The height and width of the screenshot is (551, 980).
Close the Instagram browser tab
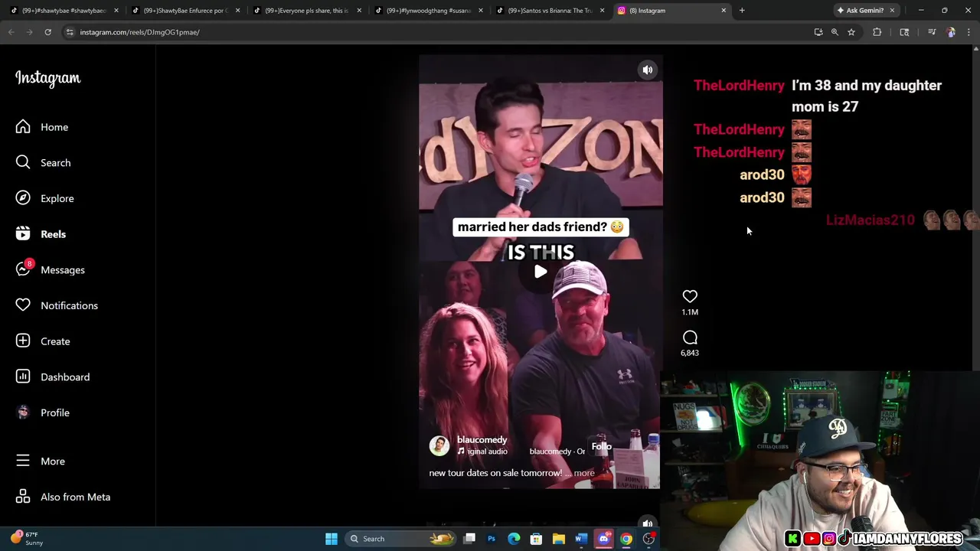pyautogui.click(x=724, y=11)
